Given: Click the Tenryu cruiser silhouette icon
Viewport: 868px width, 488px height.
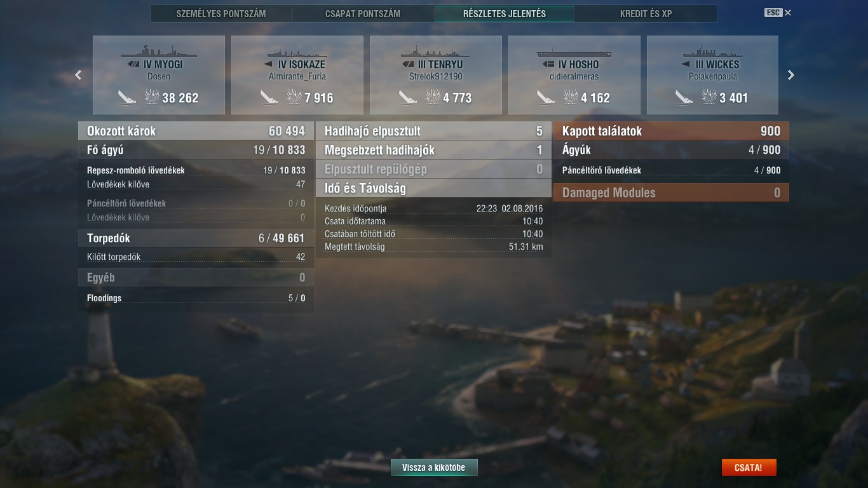Looking at the screenshot, I should tap(436, 51).
